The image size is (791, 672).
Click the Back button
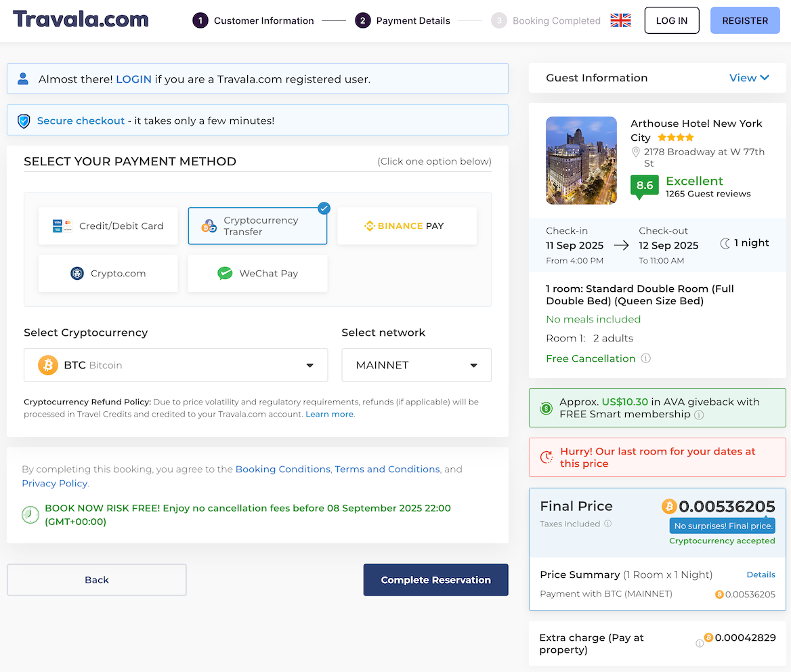pos(96,580)
